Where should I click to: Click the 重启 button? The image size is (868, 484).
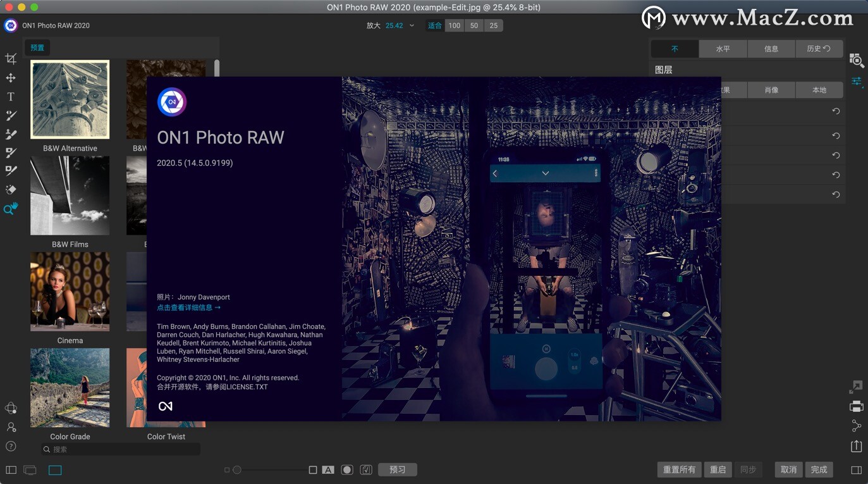718,469
